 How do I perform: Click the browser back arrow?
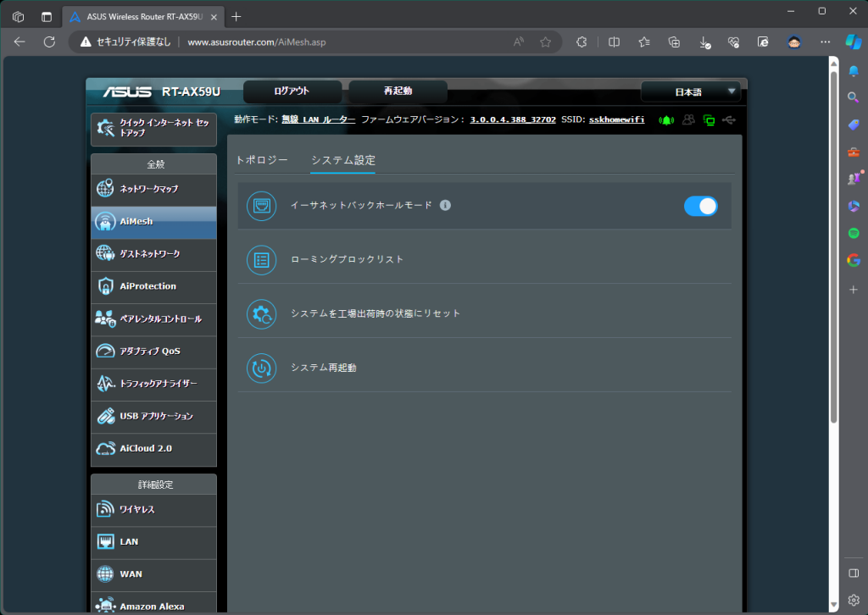point(19,42)
